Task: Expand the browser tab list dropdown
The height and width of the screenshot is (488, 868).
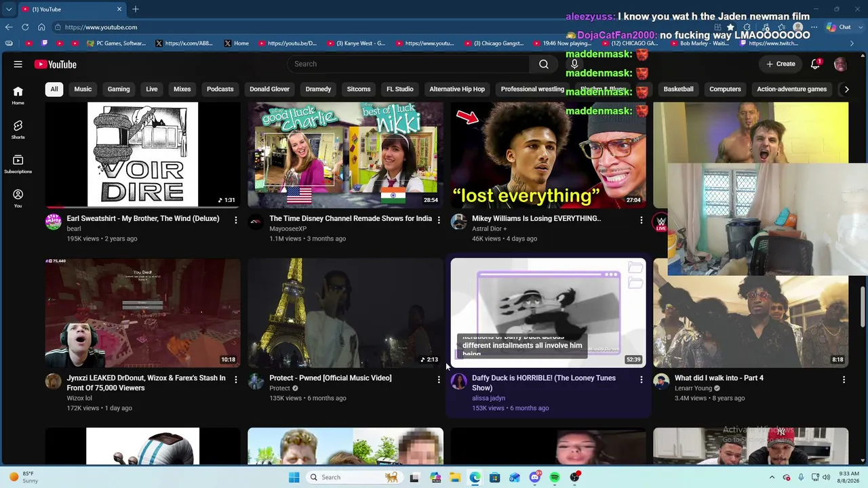Action: pyautogui.click(x=9, y=9)
